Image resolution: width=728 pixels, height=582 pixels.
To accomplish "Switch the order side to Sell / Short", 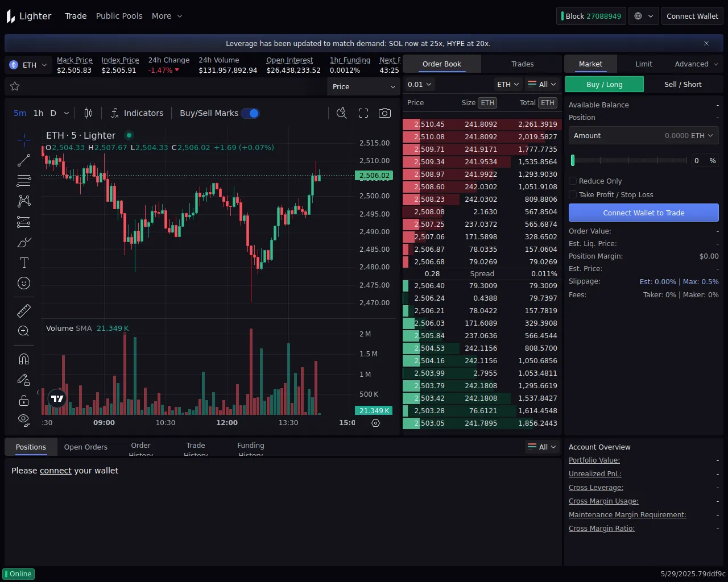I will 683,84.
